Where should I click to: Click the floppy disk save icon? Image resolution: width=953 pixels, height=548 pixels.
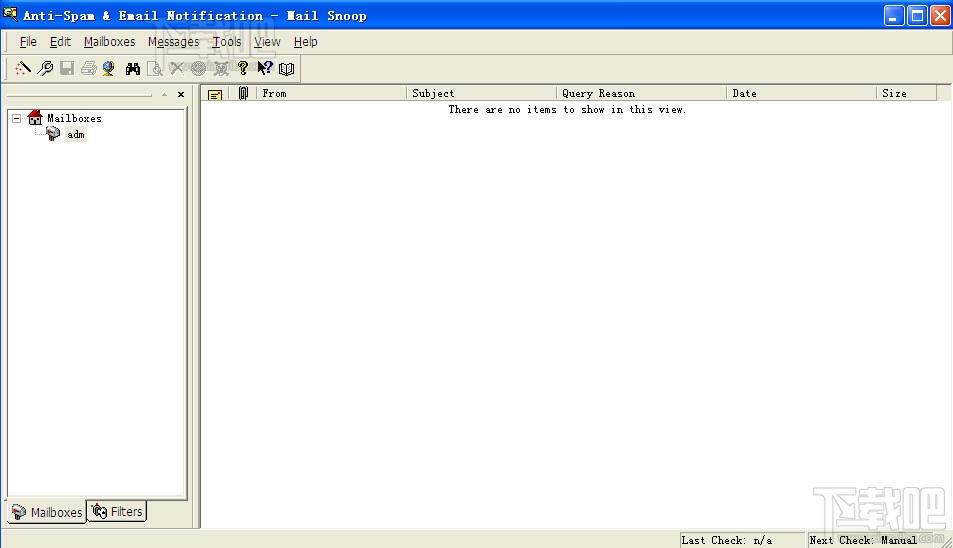click(67, 68)
